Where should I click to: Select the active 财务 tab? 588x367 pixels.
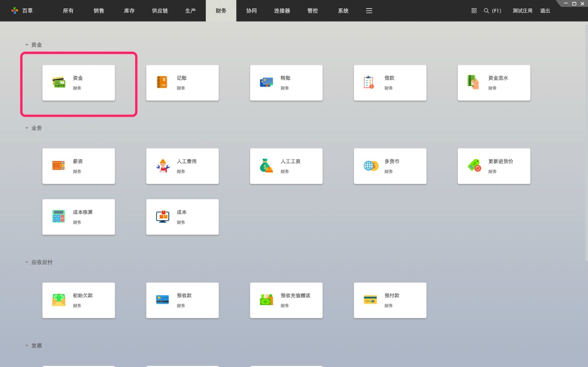(x=221, y=10)
